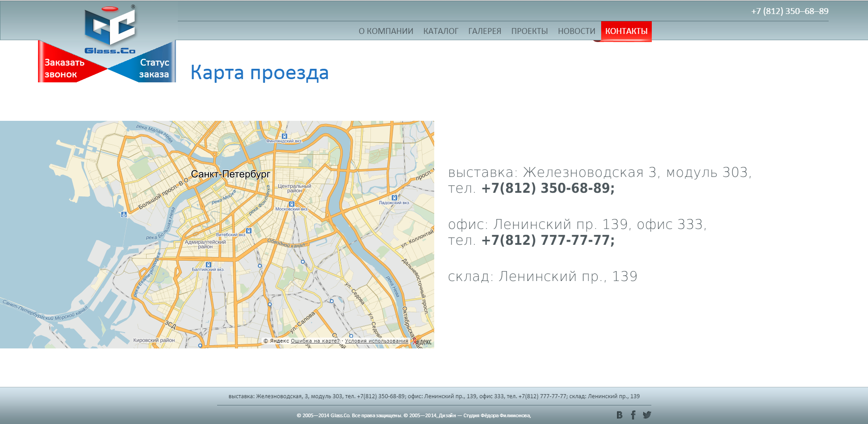Click the Балтийский вкз. station icon on map

click(x=209, y=265)
